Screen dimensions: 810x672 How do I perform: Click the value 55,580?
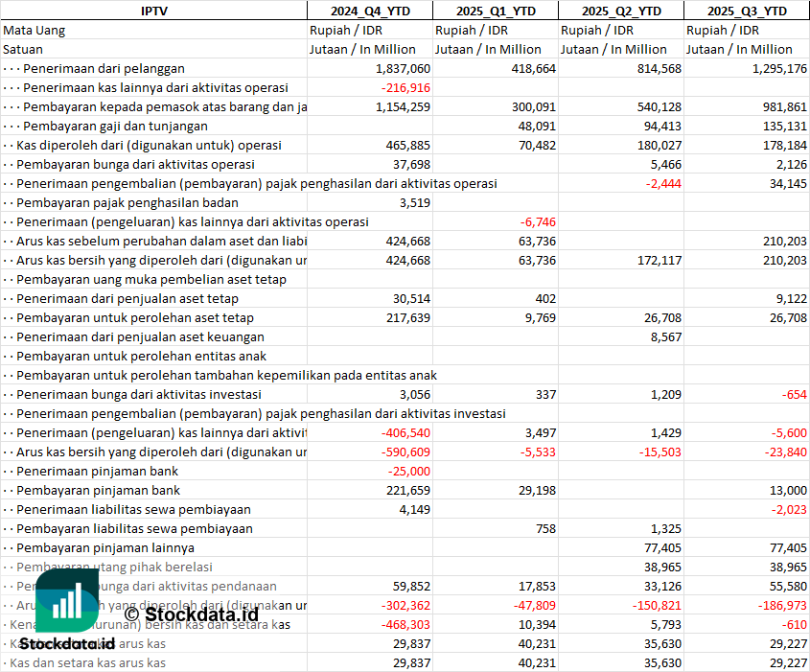point(788,587)
